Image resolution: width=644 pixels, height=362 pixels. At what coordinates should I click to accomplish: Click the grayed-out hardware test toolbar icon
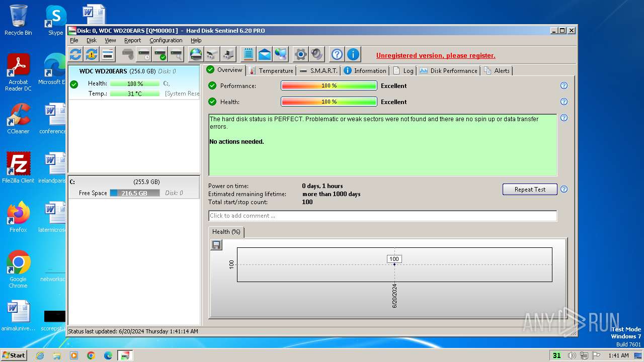[x=128, y=54]
